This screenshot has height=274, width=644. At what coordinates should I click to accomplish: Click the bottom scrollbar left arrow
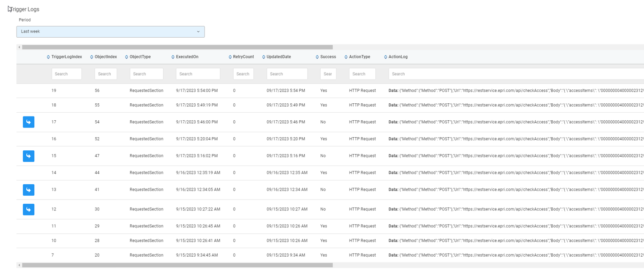tap(19, 265)
